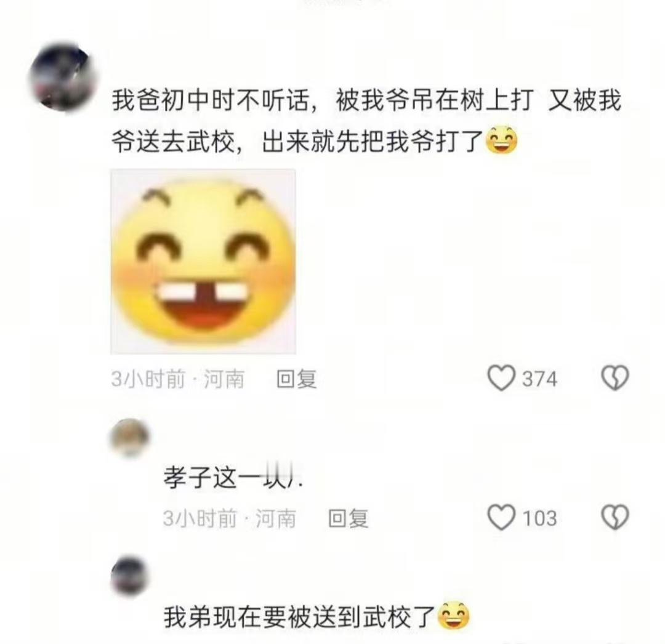Image resolution: width=665 pixels, height=644 pixels.
Task: Click the 374 like count
Action: click(539, 379)
